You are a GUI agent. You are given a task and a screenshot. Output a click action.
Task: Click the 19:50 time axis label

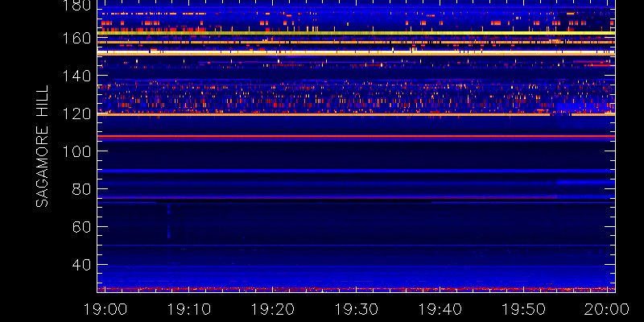coord(524,309)
